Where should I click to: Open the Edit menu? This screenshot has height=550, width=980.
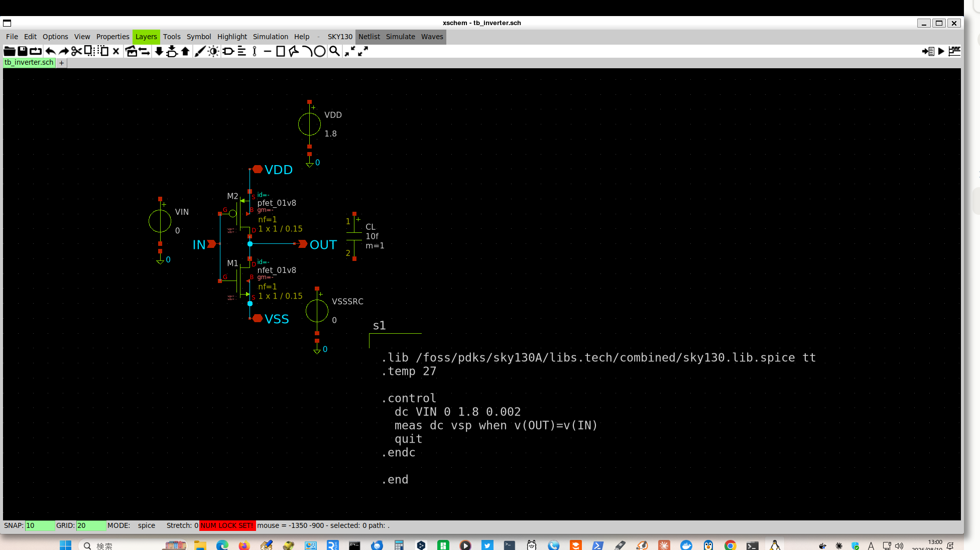click(30, 37)
